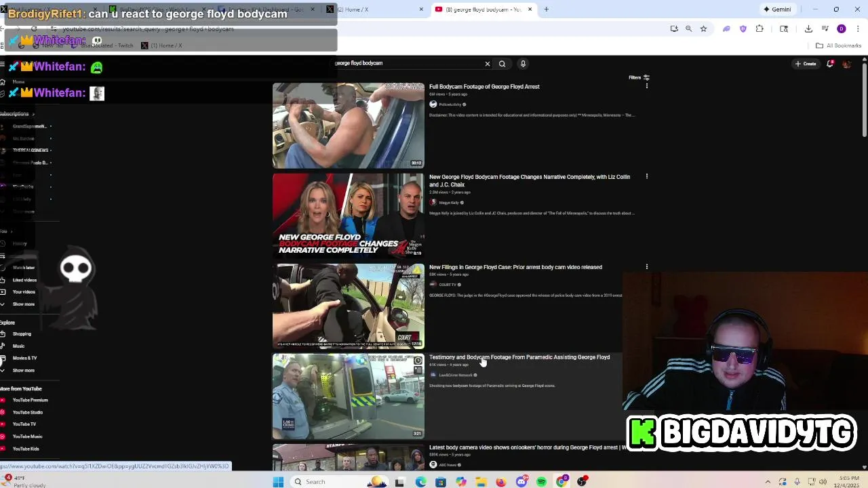The height and width of the screenshot is (488, 868).
Task: Open THEREALGSNEWS subscription channel
Action: pyautogui.click(x=30, y=150)
